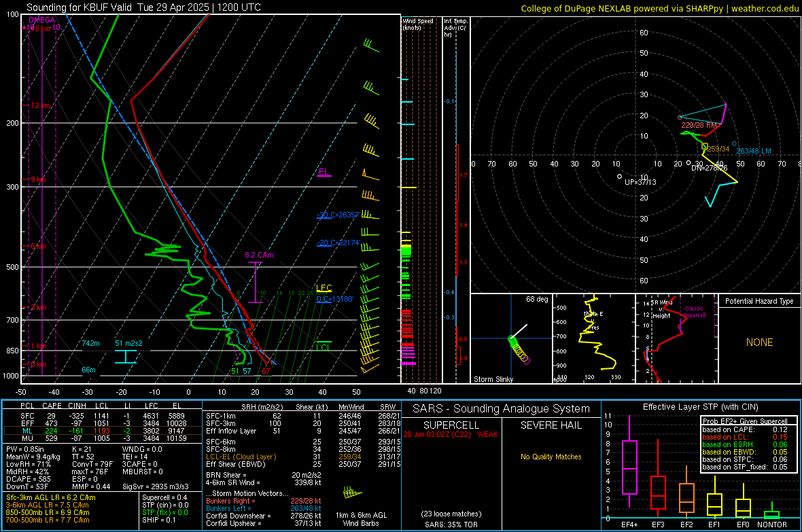Click the 'SigSvr = 2935 m3/s3' value
This screenshot has height=532, width=802.
(156, 486)
